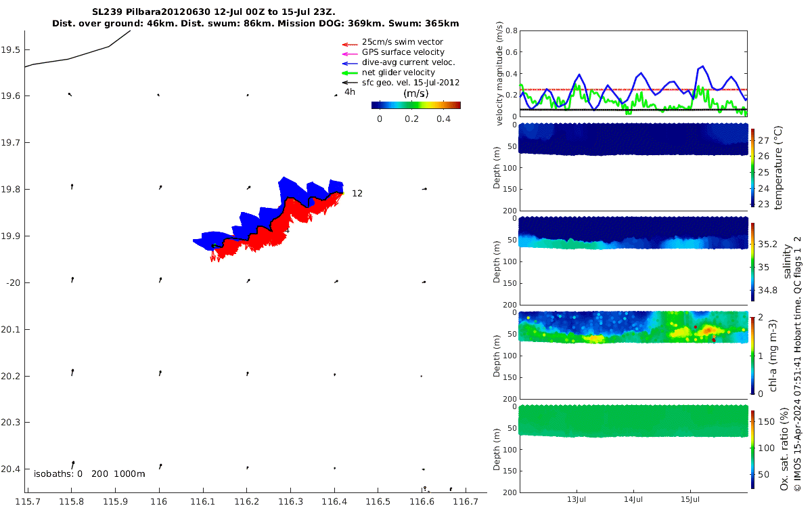Click the '35.2' salinity colorbar tick
The image size is (812, 508).
click(x=767, y=245)
